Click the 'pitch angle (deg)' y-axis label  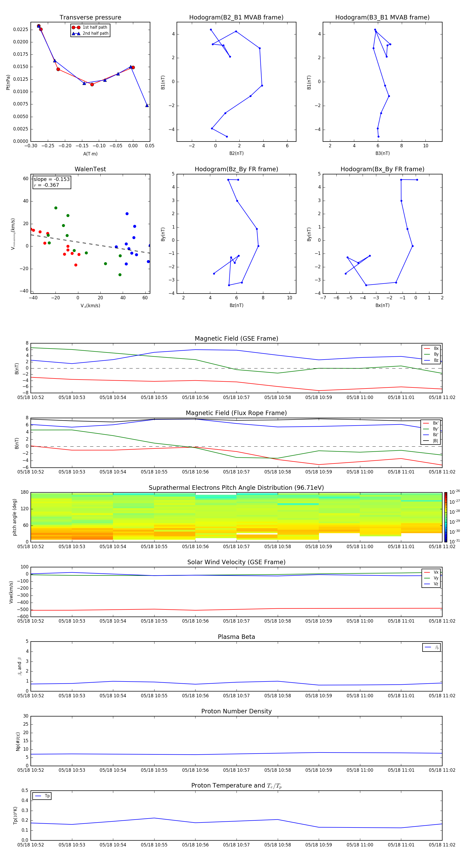pos(14,517)
